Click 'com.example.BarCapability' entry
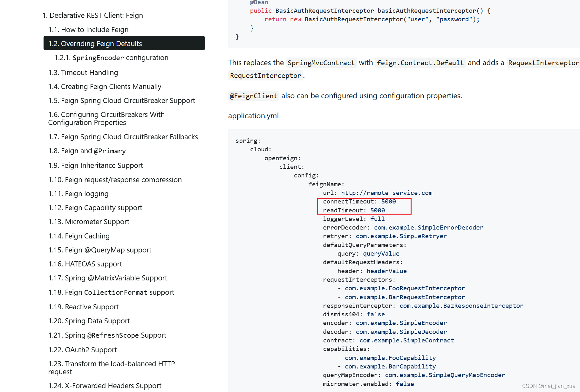 [390, 367]
